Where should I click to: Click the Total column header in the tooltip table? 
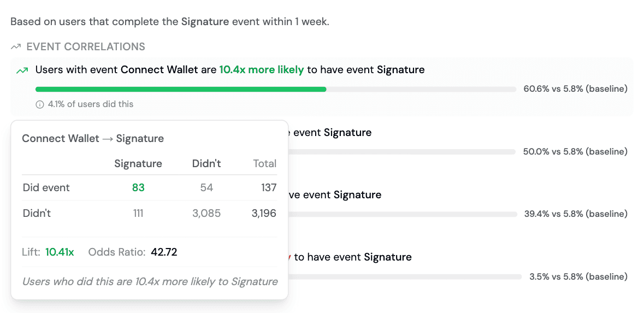click(265, 163)
